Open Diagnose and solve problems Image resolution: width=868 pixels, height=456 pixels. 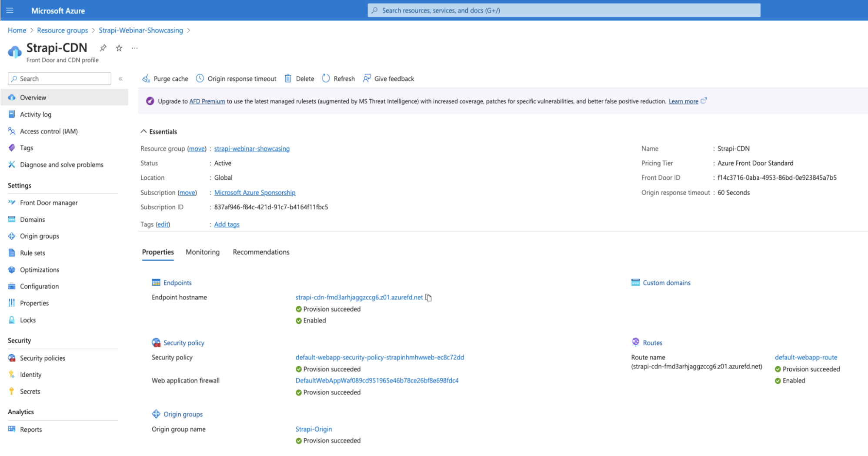click(x=62, y=165)
